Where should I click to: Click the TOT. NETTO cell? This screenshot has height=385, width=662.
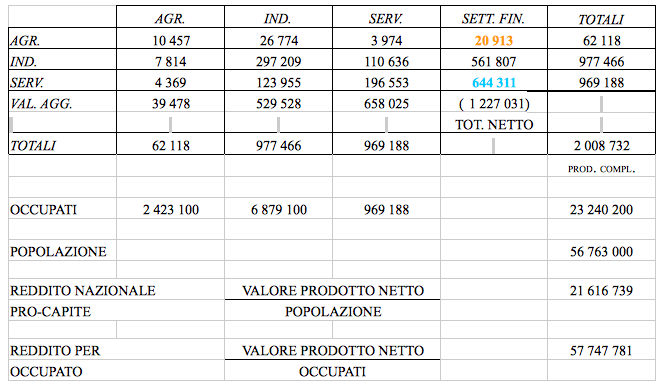pyautogui.click(x=494, y=125)
